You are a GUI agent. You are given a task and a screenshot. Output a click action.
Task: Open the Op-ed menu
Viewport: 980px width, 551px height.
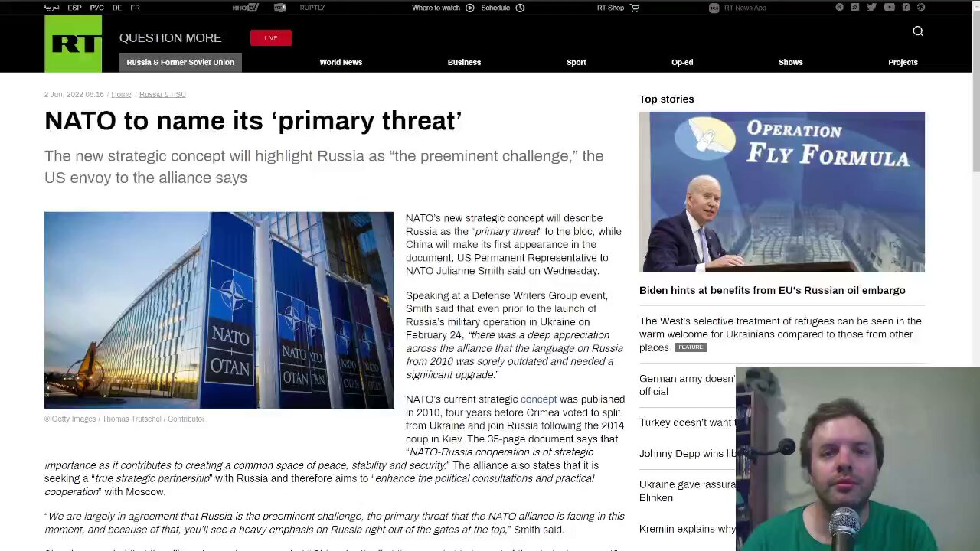[x=682, y=62]
